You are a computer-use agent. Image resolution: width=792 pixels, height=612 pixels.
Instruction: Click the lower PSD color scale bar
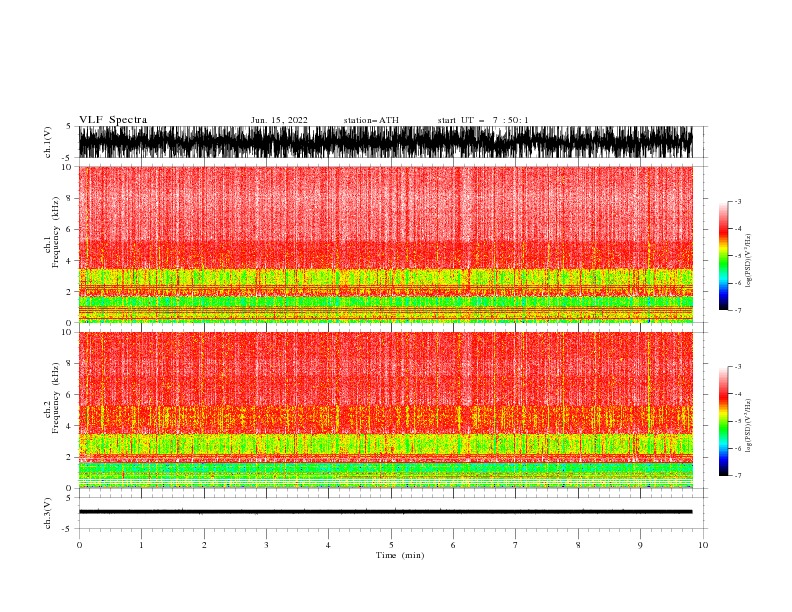click(x=723, y=421)
